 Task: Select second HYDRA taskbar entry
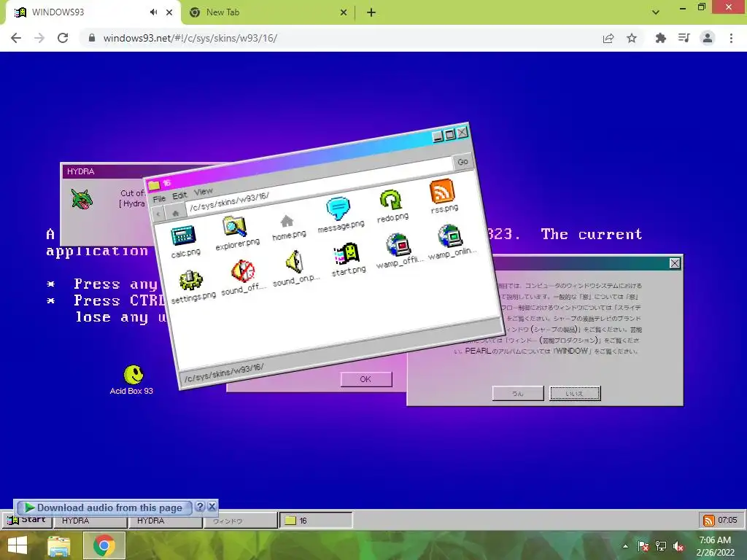pos(165,521)
